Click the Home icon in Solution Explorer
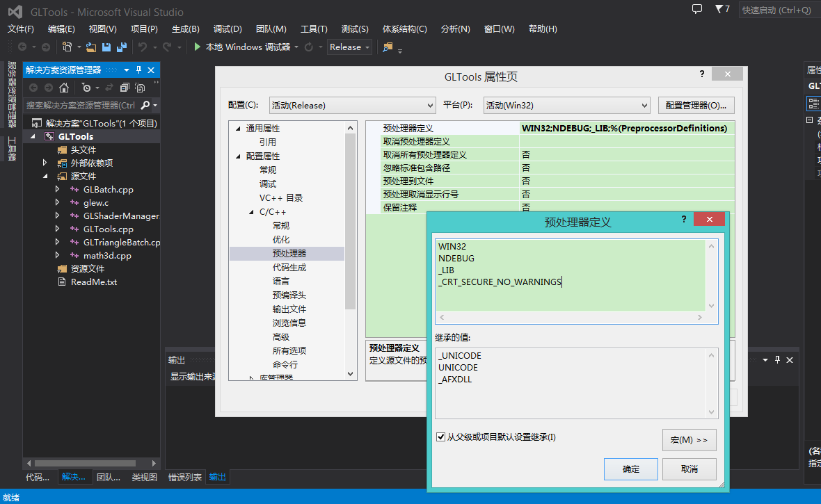Viewport: 821px width, 504px height. point(64,88)
